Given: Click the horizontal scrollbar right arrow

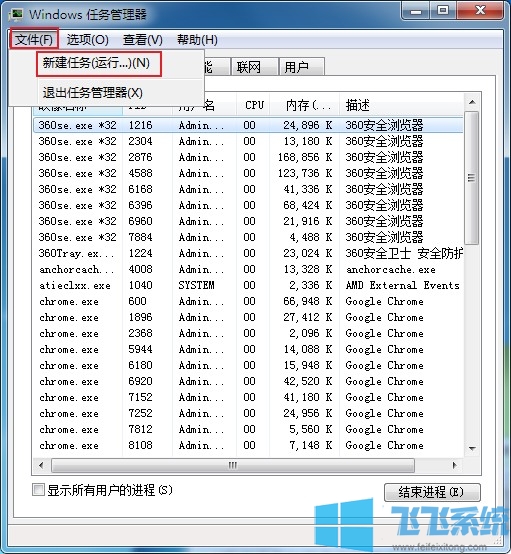Looking at the screenshot, I should (x=454, y=465).
